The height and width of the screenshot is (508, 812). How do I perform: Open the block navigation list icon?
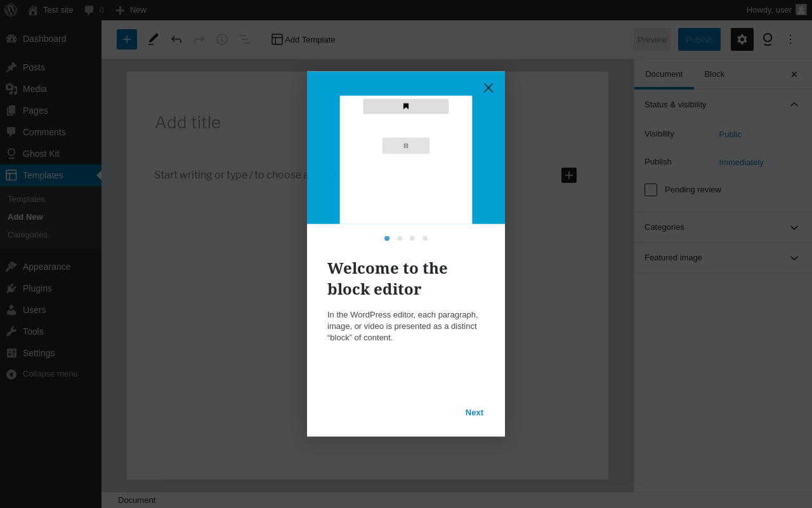point(244,39)
